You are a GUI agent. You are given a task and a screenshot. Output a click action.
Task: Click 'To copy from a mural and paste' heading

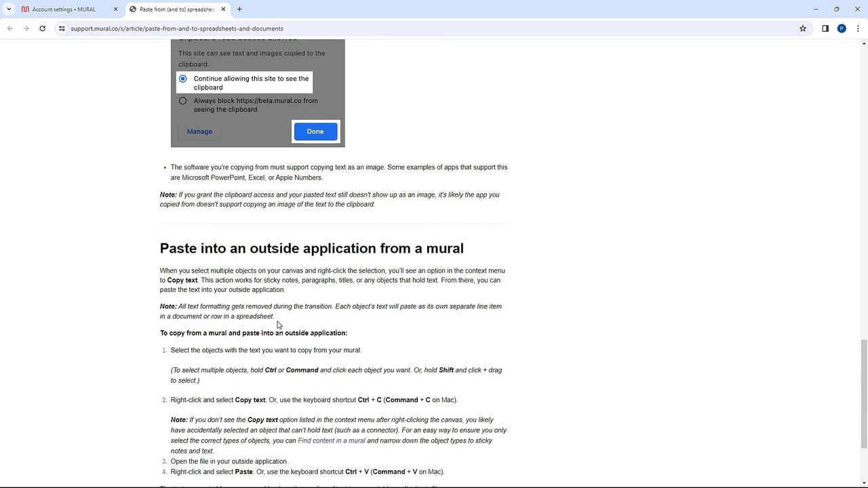pyautogui.click(x=254, y=333)
